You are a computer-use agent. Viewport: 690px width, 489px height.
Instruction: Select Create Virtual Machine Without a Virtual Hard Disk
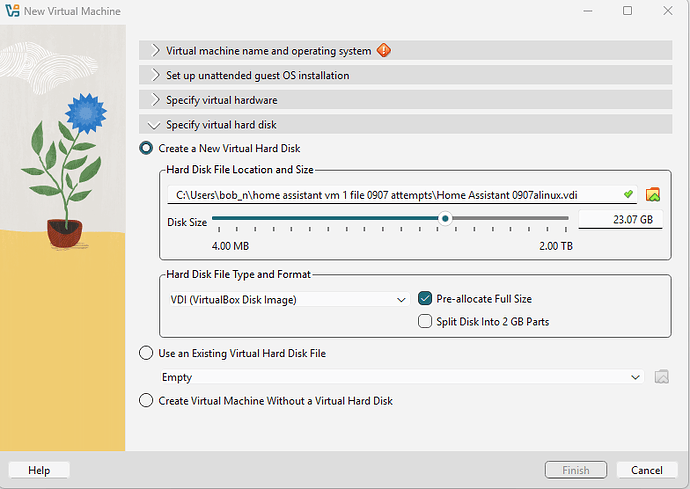[x=146, y=401]
